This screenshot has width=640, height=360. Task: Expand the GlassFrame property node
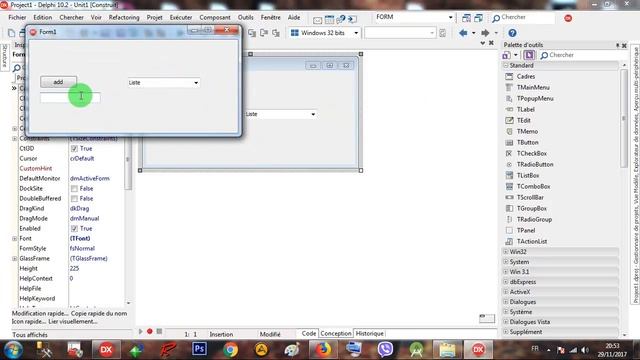[15, 258]
